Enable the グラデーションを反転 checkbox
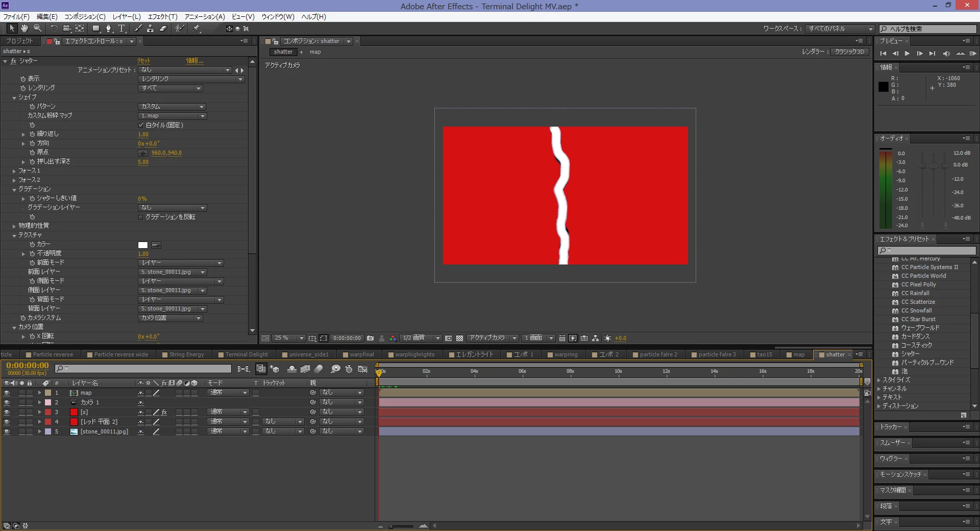Image resolution: width=980 pixels, height=531 pixels. click(x=141, y=218)
